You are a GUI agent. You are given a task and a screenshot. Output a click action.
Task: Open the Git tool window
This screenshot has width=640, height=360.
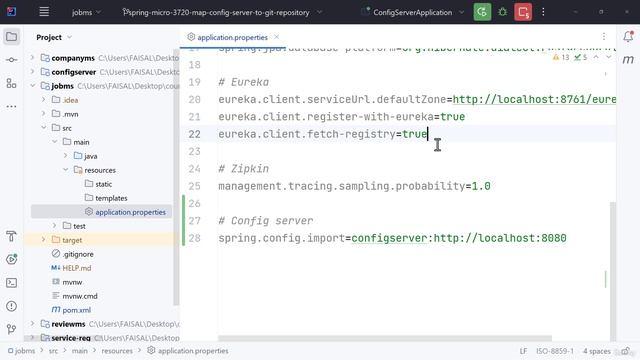[11, 329]
